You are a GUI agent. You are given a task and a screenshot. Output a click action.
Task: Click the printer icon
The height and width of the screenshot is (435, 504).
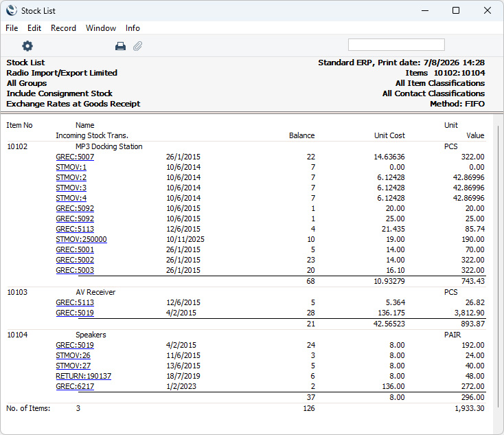(120, 46)
